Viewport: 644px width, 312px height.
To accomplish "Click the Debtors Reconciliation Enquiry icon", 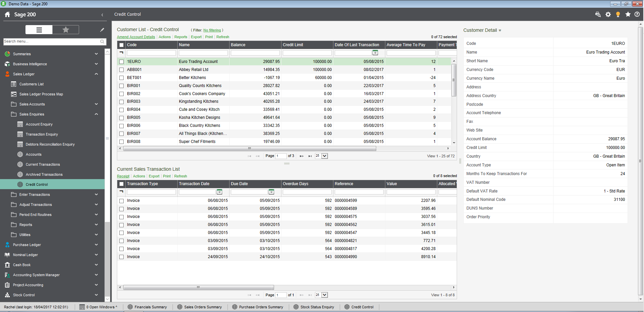I will coord(20,144).
